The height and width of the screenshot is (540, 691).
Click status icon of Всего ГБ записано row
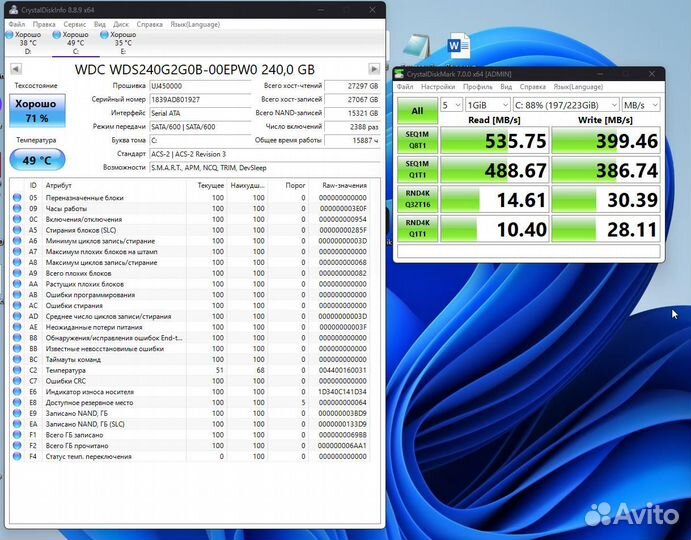point(17,435)
